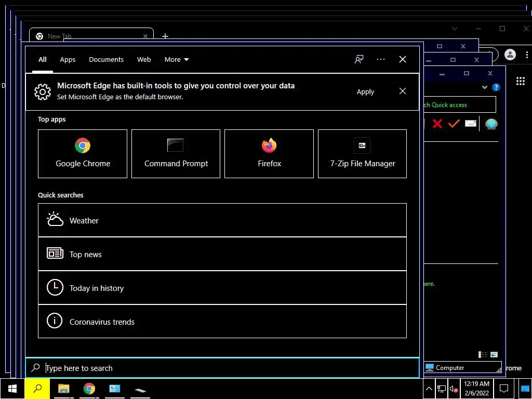Open the Control Panel taskbar icon
The height and width of the screenshot is (399, 532).
click(115, 389)
